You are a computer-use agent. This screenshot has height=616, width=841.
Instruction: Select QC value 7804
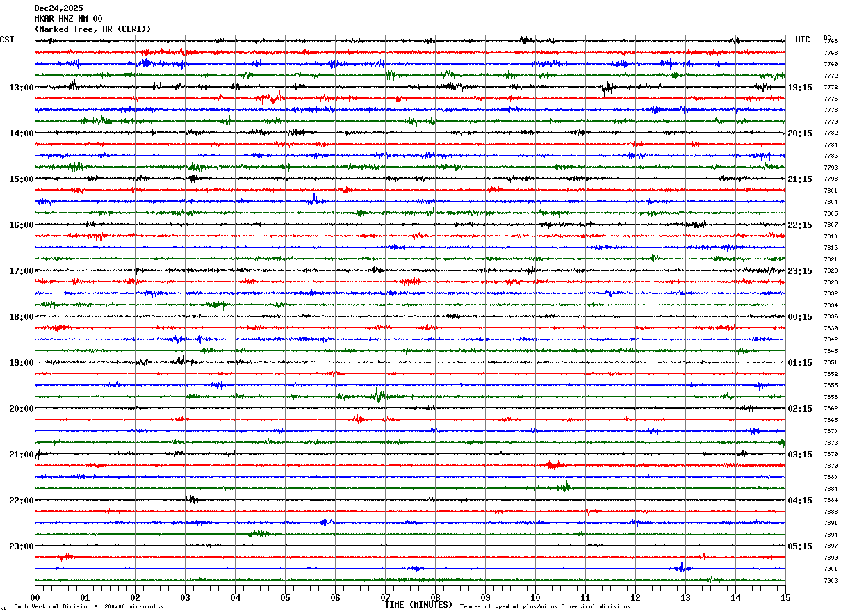coord(831,202)
